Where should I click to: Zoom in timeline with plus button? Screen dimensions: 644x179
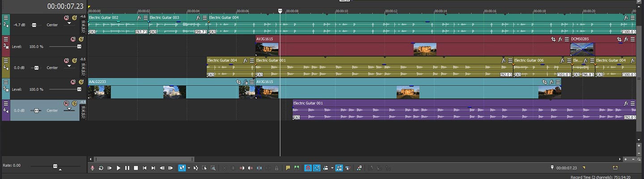point(626,159)
